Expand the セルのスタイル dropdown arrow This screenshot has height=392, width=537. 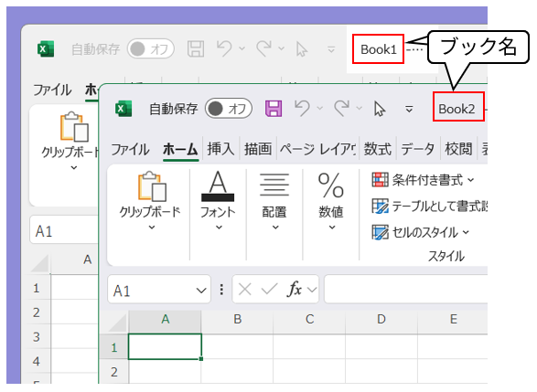pos(466,233)
